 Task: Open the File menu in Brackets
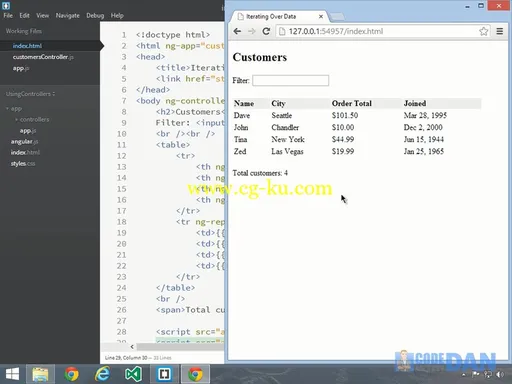[x=8, y=15]
